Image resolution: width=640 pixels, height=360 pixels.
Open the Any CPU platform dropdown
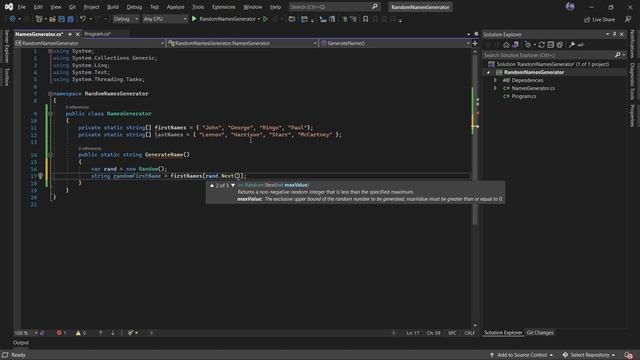pos(165,19)
